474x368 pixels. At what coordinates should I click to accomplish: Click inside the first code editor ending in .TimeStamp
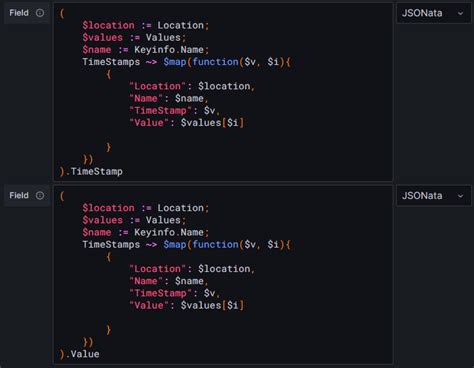[223, 92]
